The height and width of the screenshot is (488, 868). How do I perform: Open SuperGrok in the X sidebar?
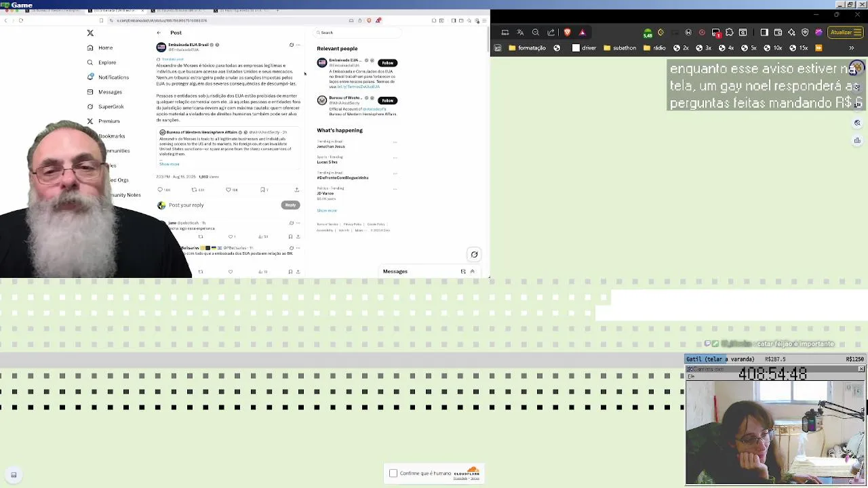click(x=105, y=106)
